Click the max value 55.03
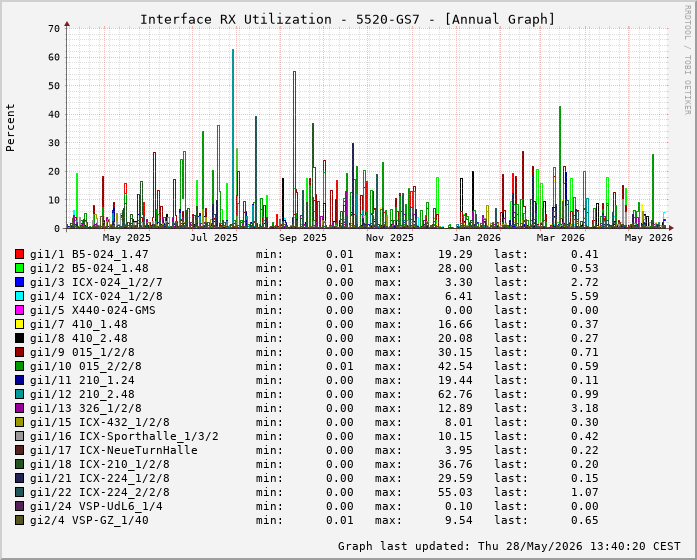Image resolution: width=697 pixels, height=560 pixels. click(x=455, y=492)
